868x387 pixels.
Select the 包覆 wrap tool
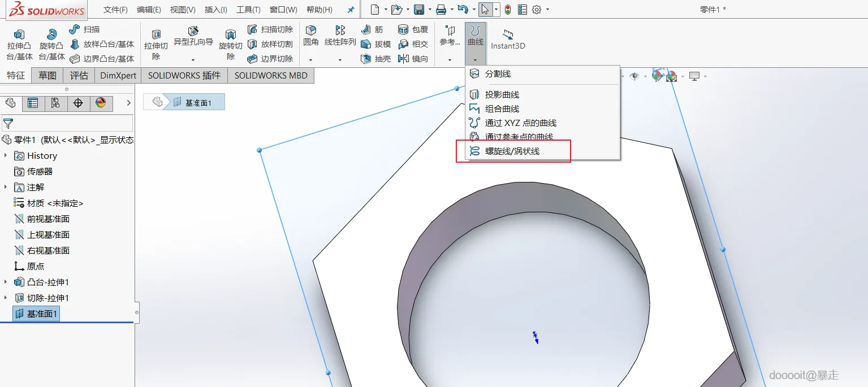click(413, 29)
